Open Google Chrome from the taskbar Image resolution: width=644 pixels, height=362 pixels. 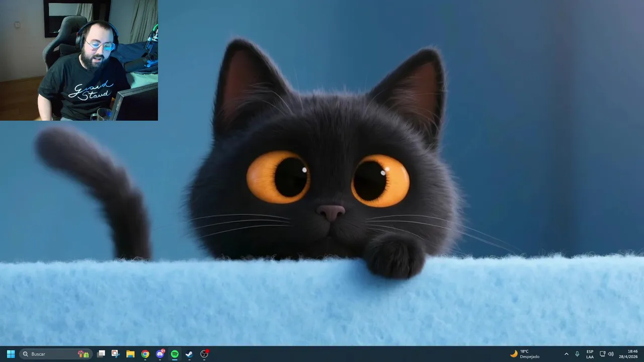pos(145,354)
